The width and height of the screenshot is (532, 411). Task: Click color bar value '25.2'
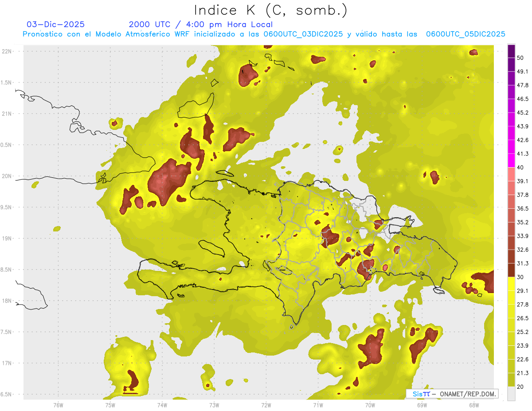pyautogui.click(x=523, y=332)
